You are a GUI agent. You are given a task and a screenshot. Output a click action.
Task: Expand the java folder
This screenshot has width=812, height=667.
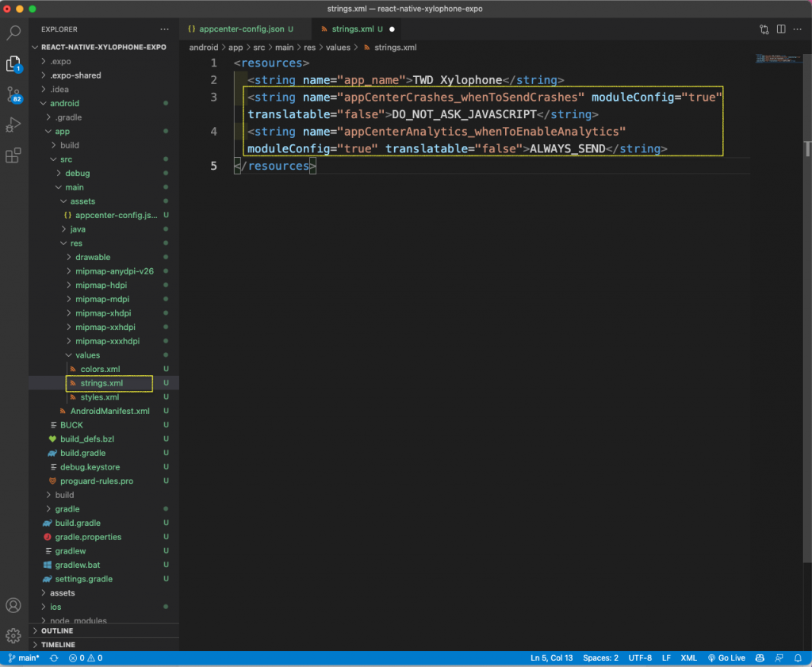pos(104,229)
